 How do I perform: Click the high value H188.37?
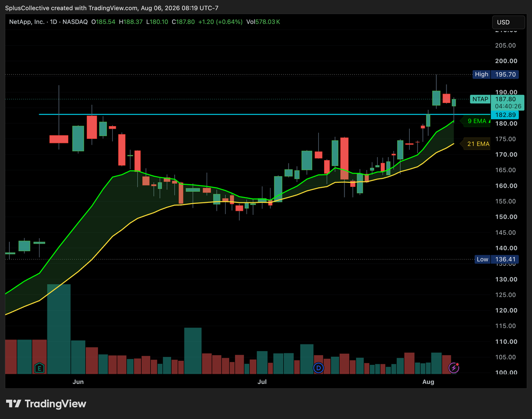(130, 21)
